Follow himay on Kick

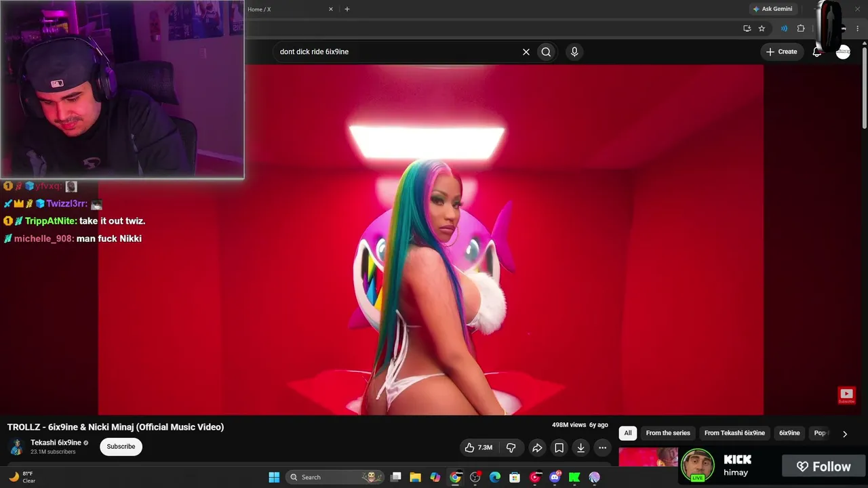click(824, 466)
